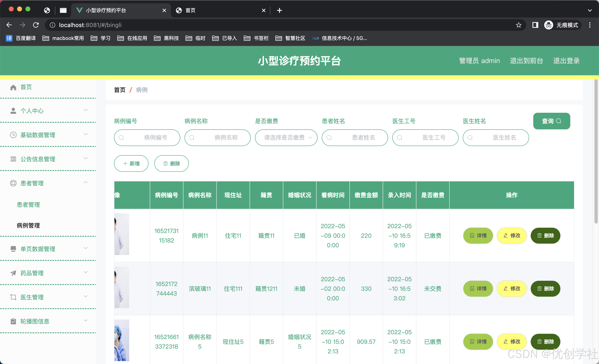This screenshot has width=599, height=364.
Task: Click the browser reload icon
Action: (x=36, y=25)
